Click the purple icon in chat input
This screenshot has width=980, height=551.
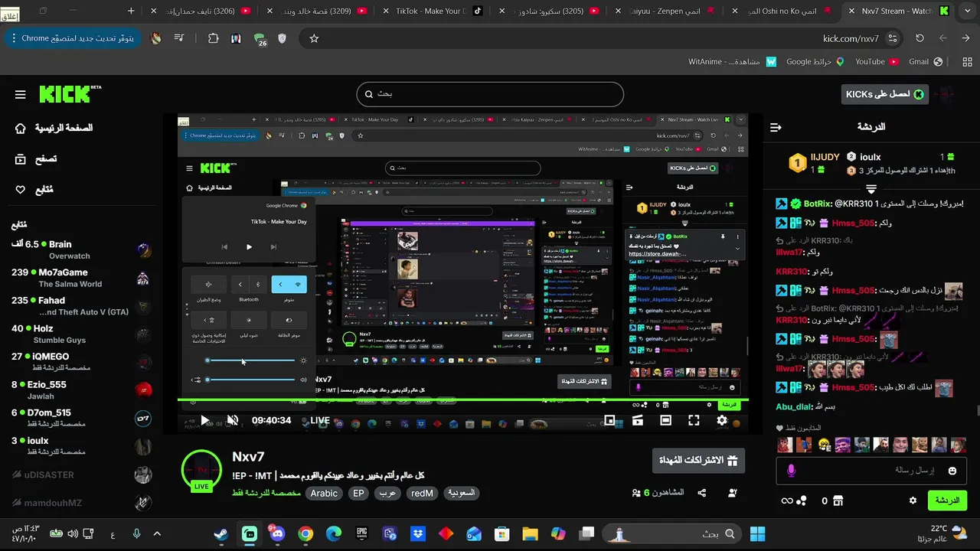(791, 471)
